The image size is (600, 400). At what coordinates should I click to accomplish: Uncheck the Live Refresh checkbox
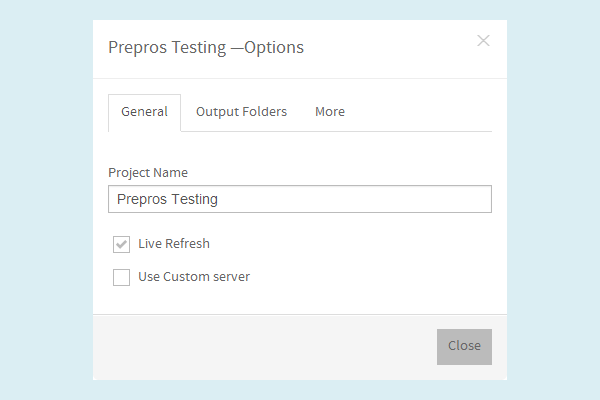point(122,244)
